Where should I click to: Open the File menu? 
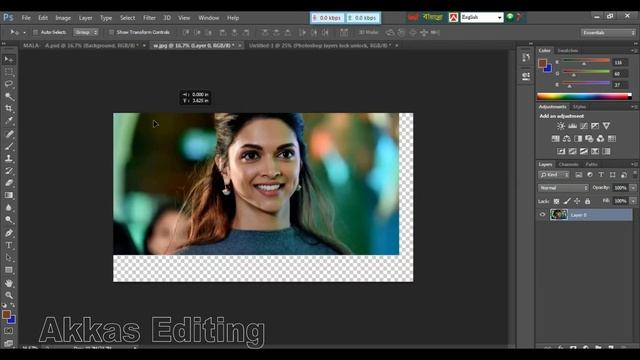[x=26, y=18]
